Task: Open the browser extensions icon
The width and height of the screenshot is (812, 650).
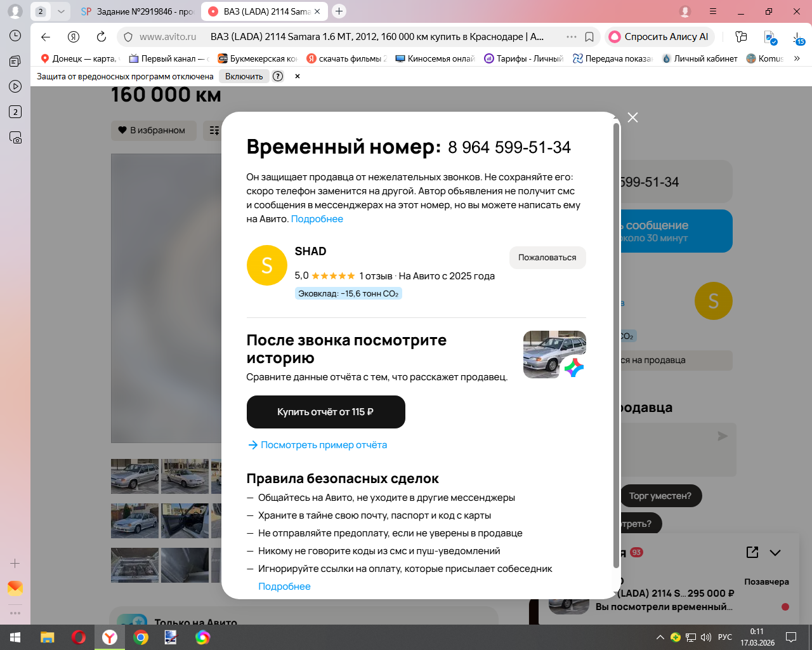Action: coord(741,37)
